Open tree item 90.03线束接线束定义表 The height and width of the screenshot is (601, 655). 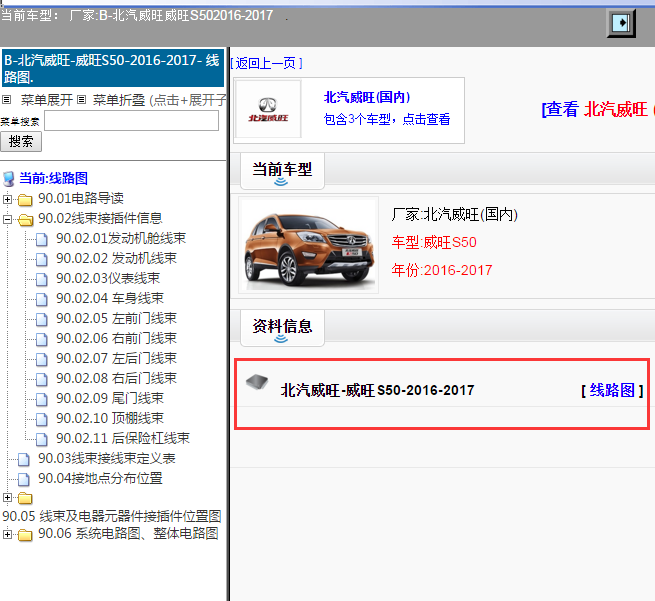(107, 459)
